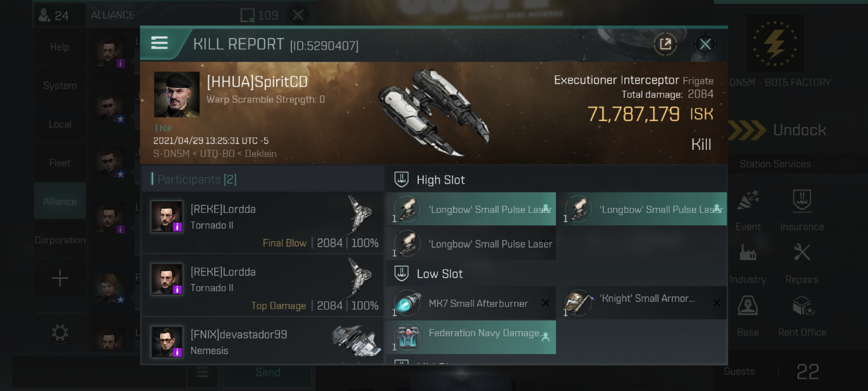
Task: Open the Industry station service
Action: (748, 264)
